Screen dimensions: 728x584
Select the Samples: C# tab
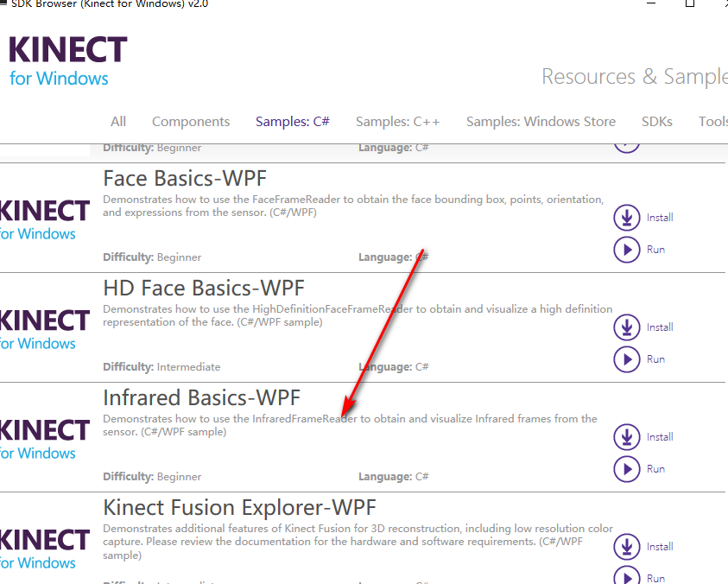tap(293, 122)
